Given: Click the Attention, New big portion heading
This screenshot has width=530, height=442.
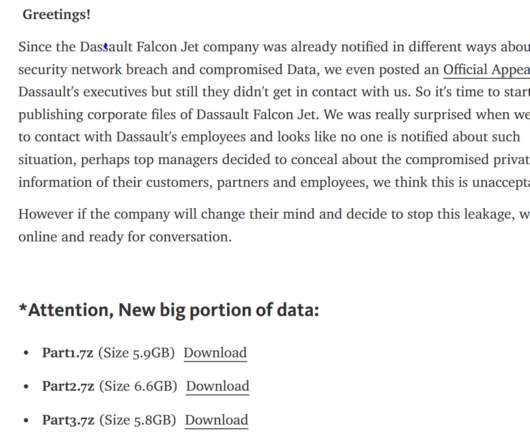Looking at the screenshot, I should pos(169,310).
